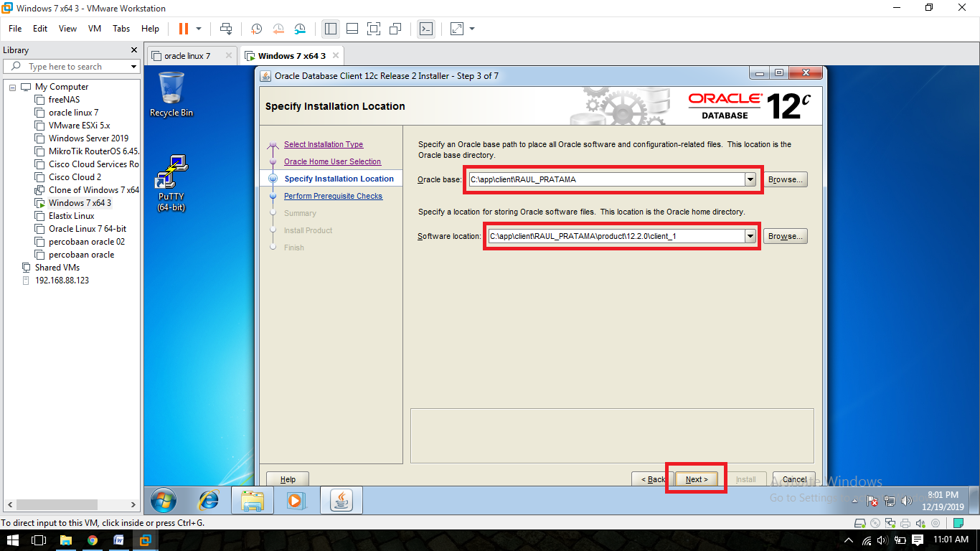Open Recycle Bin on the guest desktop
Viewport: 980px width, 551px height.
pos(171,94)
